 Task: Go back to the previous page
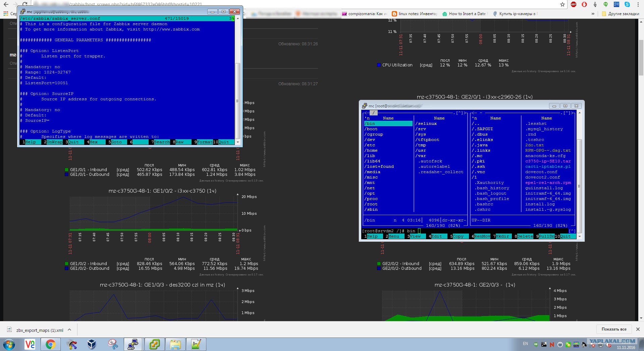[6, 4]
